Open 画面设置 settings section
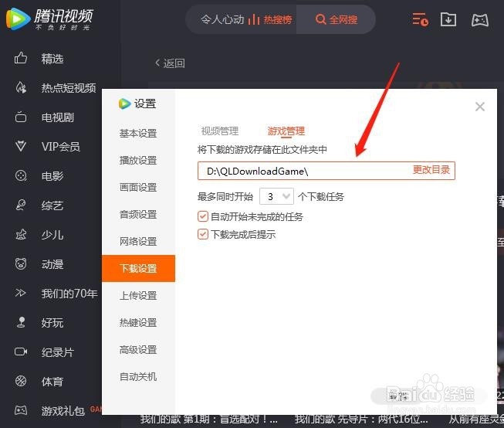Image resolution: width=504 pixels, height=428 pixels. pos(138,187)
